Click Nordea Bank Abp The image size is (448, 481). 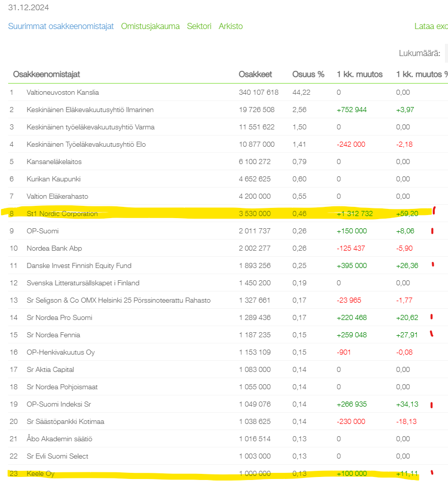click(55, 249)
